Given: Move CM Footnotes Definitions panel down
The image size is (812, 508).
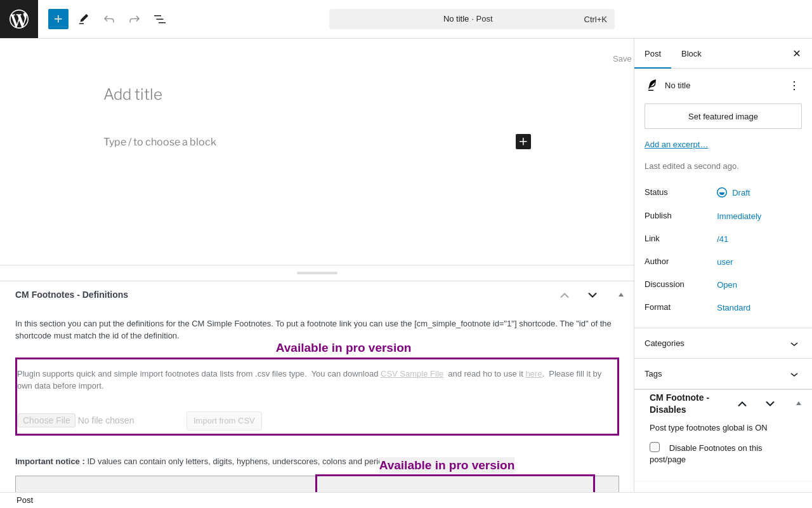Looking at the screenshot, I should [593, 295].
